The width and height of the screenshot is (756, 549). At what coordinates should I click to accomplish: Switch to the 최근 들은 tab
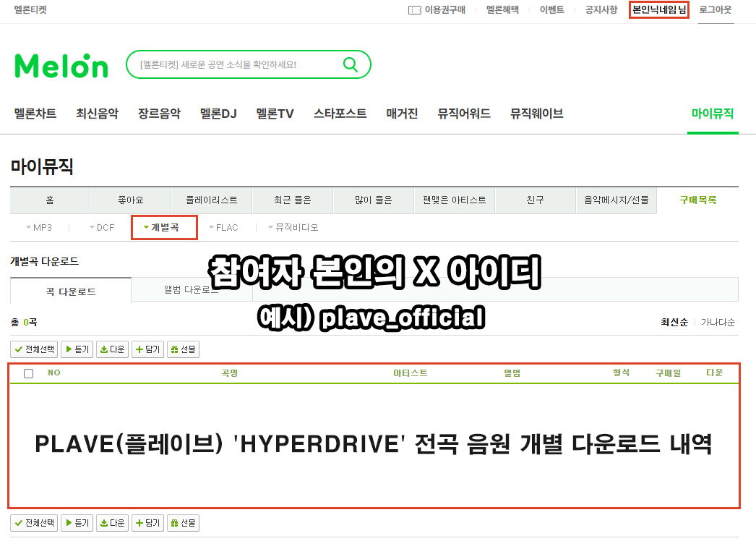(x=293, y=200)
